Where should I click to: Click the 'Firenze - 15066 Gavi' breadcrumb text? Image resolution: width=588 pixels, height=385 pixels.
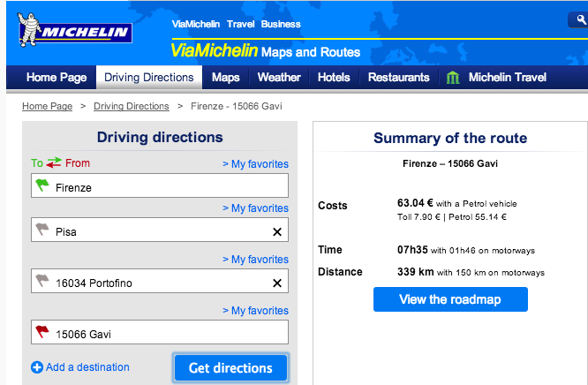(237, 106)
